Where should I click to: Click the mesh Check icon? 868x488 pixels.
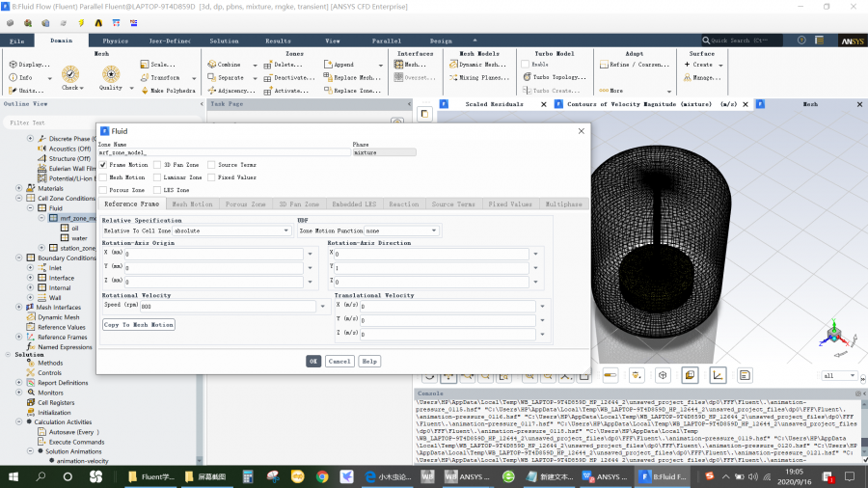click(70, 75)
